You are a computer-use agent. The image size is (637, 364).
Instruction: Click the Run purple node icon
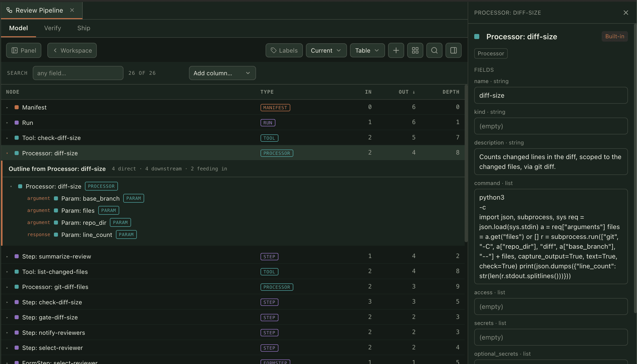[17, 123]
